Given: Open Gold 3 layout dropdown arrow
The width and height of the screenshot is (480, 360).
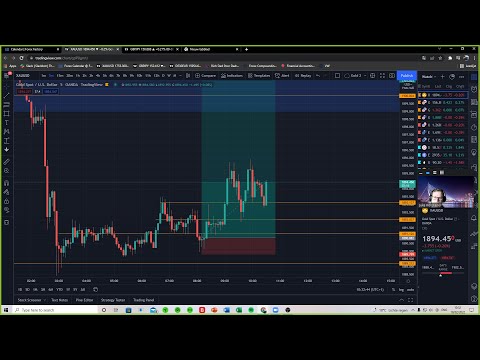Looking at the screenshot, I should click(x=365, y=76).
